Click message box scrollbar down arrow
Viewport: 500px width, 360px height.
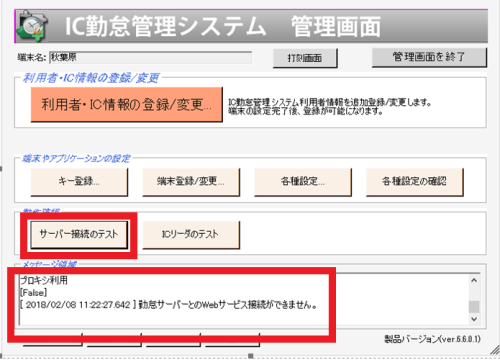[474, 319]
